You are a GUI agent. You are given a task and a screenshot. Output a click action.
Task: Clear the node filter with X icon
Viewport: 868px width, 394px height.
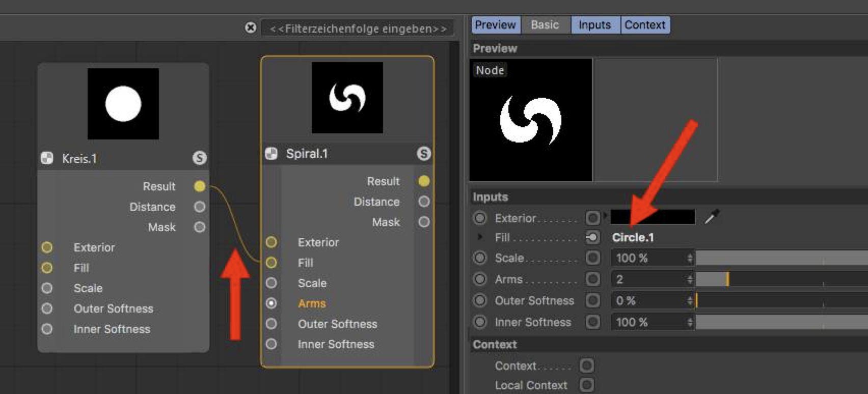click(250, 27)
